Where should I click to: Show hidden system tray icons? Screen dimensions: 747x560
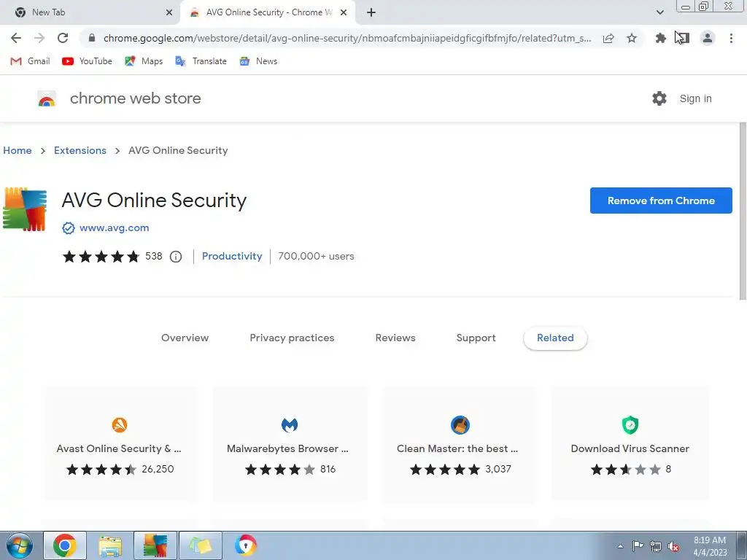[x=620, y=546]
